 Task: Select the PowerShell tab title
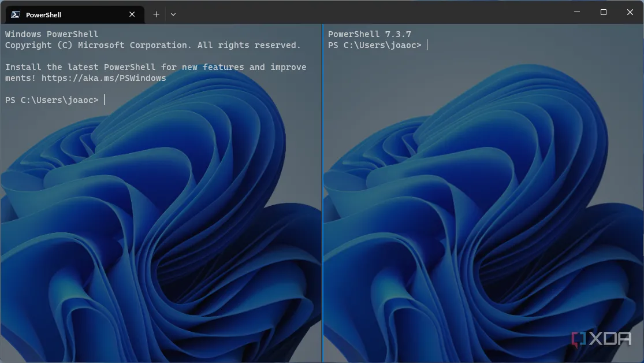(43, 14)
